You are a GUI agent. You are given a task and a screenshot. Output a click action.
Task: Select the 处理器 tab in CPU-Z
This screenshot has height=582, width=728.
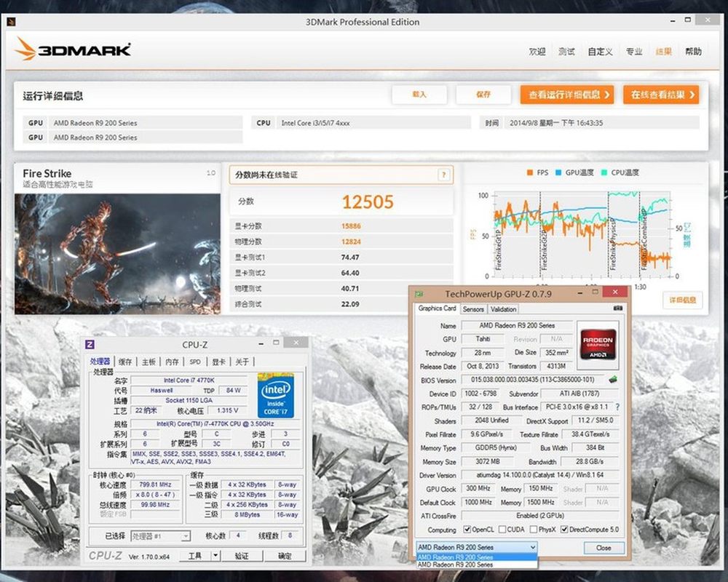(100, 362)
